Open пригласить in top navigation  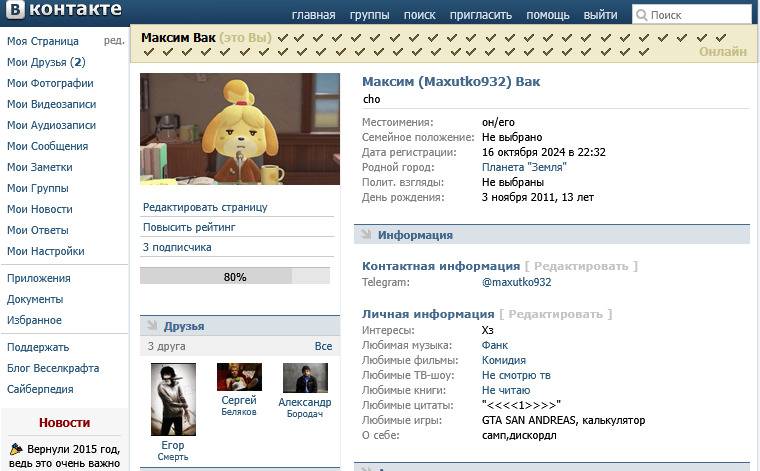click(480, 15)
